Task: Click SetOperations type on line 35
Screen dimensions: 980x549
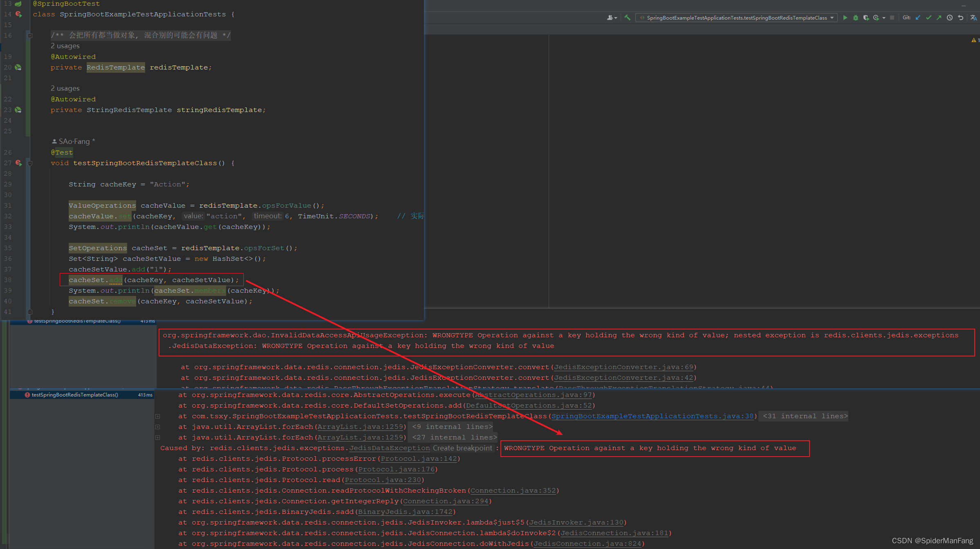Action: click(x=98, y=248)
